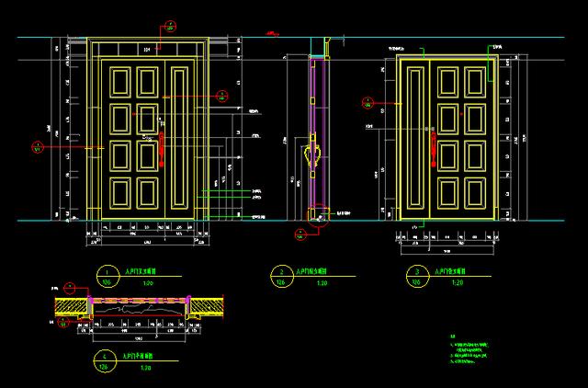This screenshot has height=388, width=588.
Task: Pick the red door handle in elevation 3
Action: (x=433, y=149)
